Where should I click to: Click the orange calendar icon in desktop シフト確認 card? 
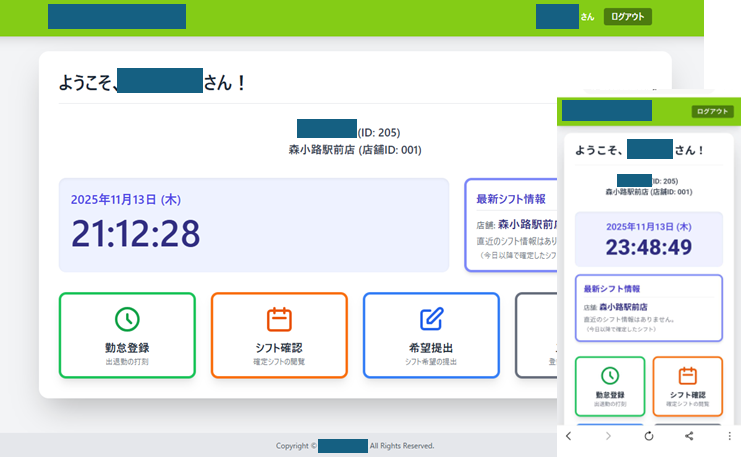[279, 319]
